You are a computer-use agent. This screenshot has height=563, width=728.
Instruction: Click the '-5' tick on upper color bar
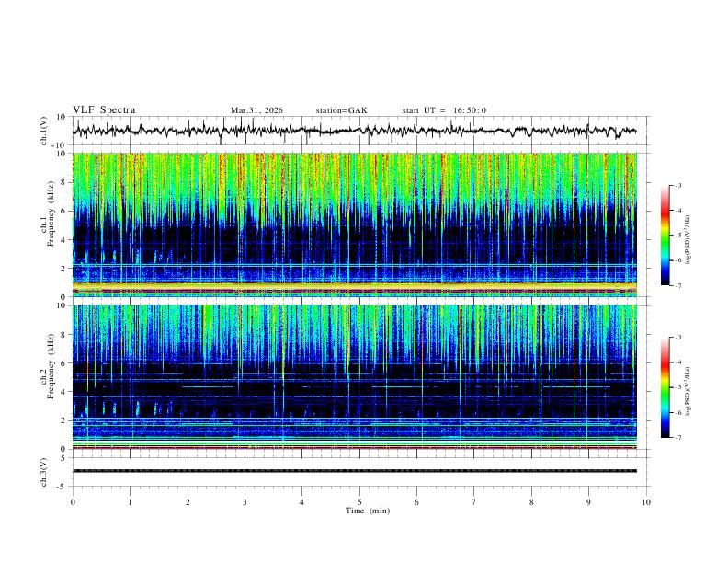678,236
